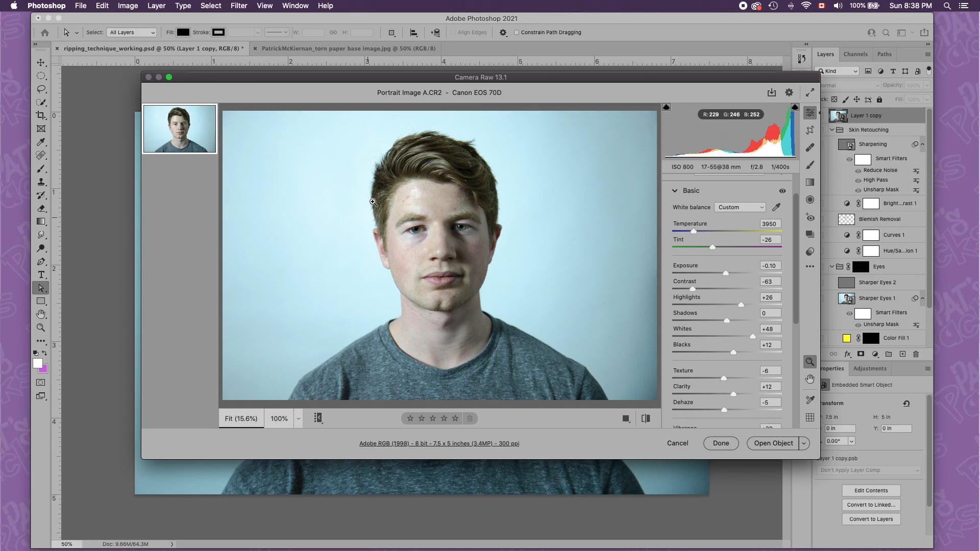This screenshot has height=551, width=980.
Task: Open the White balance dropdown
Action: coord(740,207)
